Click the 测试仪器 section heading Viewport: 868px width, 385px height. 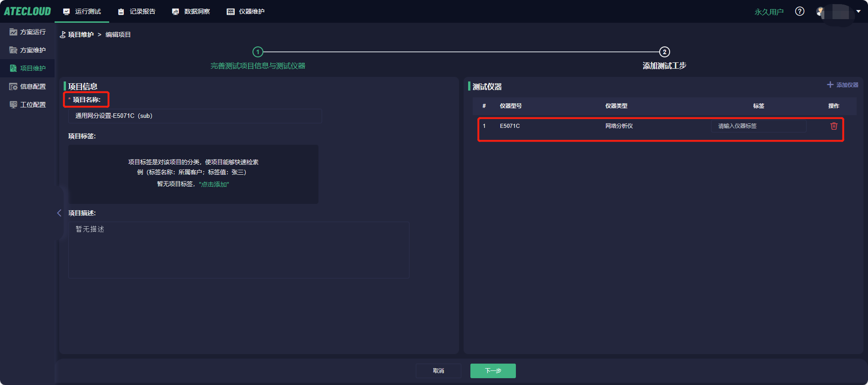487,86
